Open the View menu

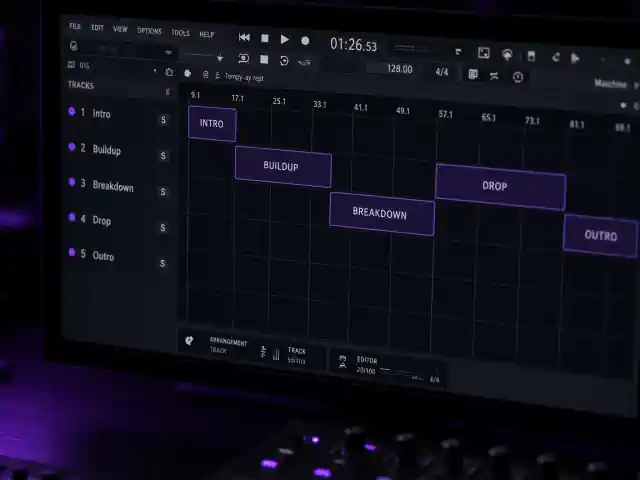point(120,29)
